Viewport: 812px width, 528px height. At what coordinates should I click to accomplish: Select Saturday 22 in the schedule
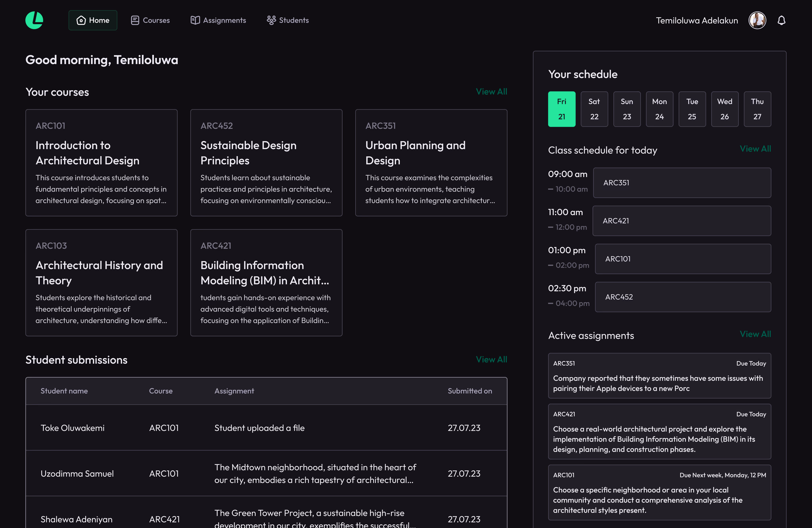click(594, 109)
